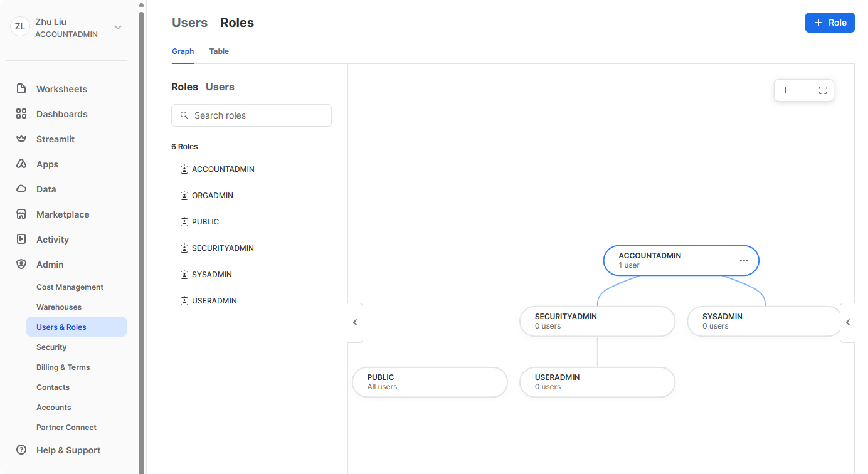Open the Zhu Liu account dropdown
This screenshot has width=868, height=474.
(x=118, y=28)
